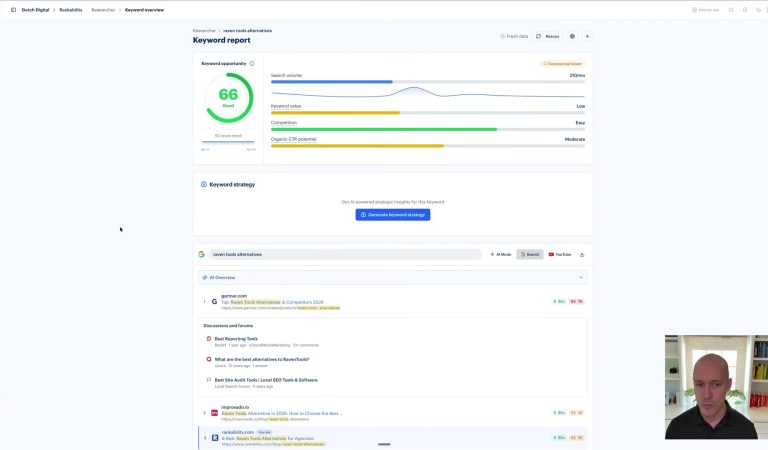Toggle the sidebar panel icon

pos(13,10)
